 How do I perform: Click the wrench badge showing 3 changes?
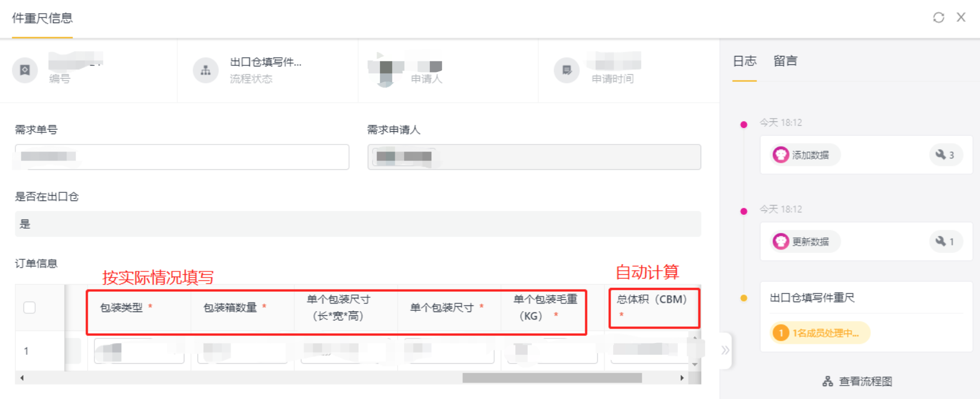[945, 155]
